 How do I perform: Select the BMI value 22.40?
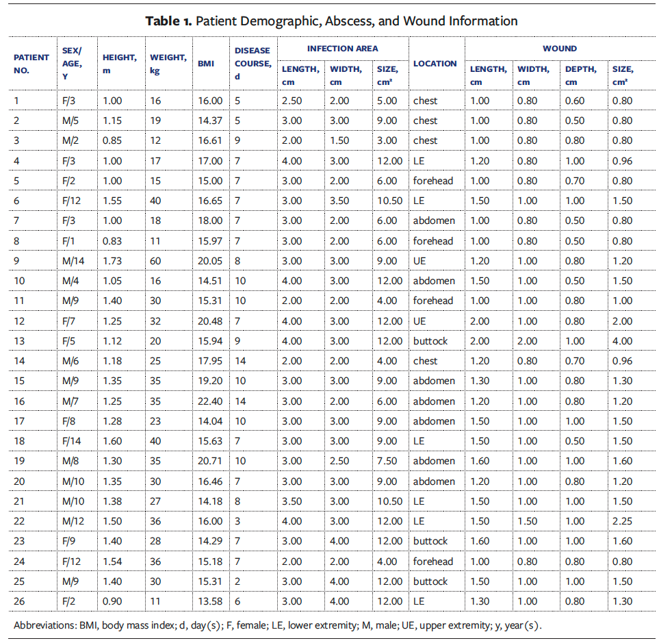pos(210,401)
